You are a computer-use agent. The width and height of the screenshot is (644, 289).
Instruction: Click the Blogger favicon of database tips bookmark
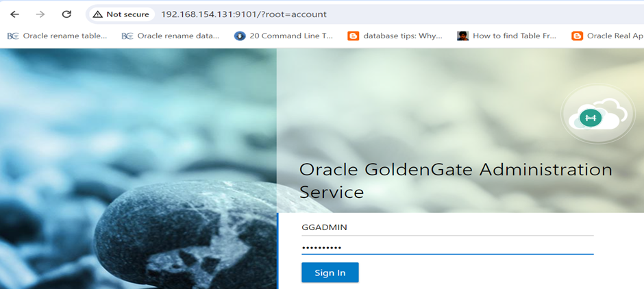click(x=354, y=36)
